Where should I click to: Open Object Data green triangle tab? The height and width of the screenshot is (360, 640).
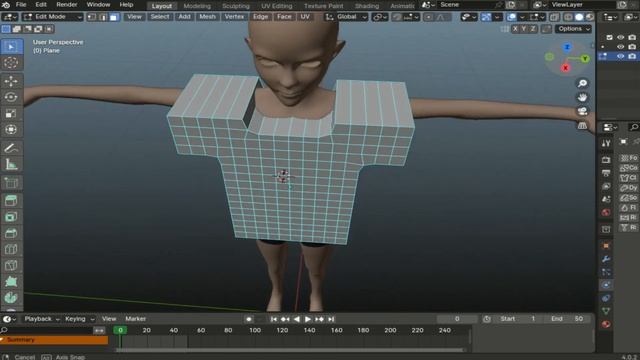point(606,311)
